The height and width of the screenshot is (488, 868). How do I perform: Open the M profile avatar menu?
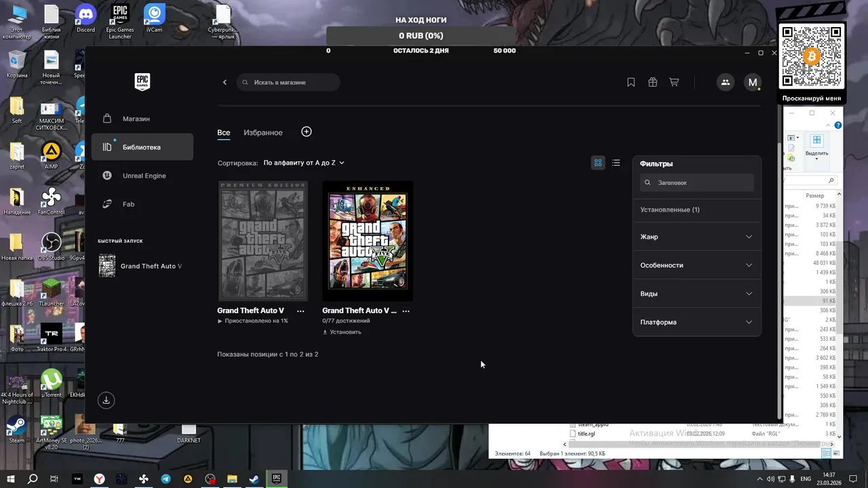(x=752, y=82)
